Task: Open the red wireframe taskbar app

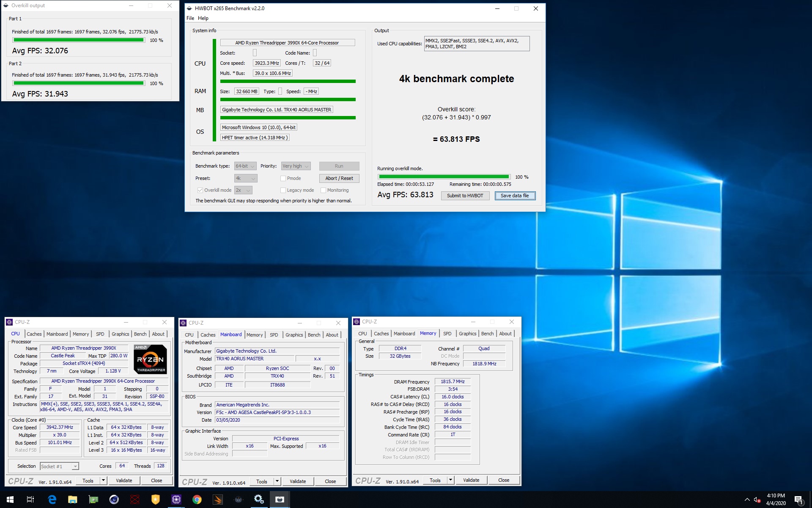Action: coord(134,500)
